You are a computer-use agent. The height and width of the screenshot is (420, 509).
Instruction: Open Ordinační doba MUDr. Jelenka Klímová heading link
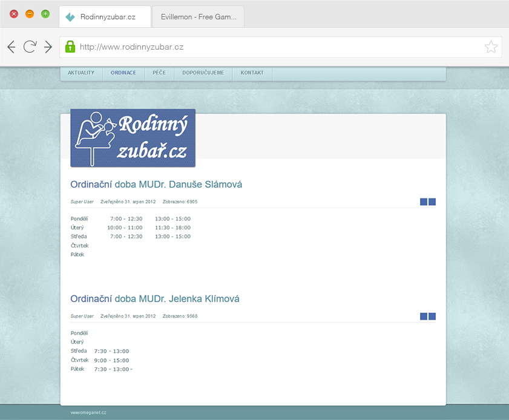click(155, 298)
